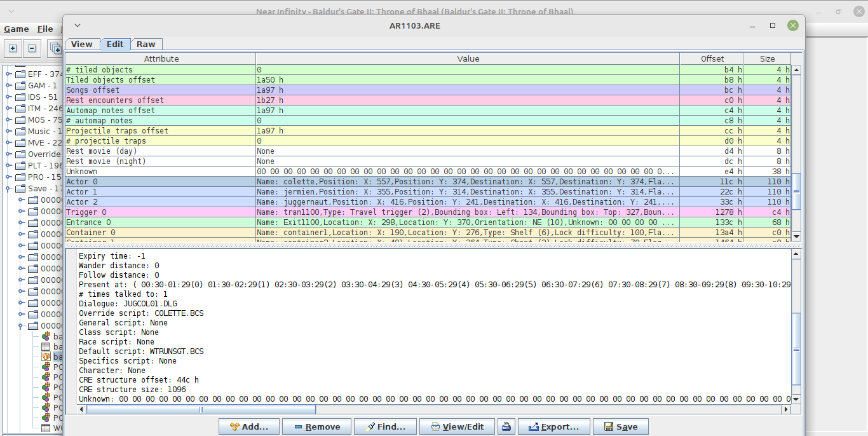Select the '# automap notes' row
This screenshot has width=868, height=436.
(428, 121)
